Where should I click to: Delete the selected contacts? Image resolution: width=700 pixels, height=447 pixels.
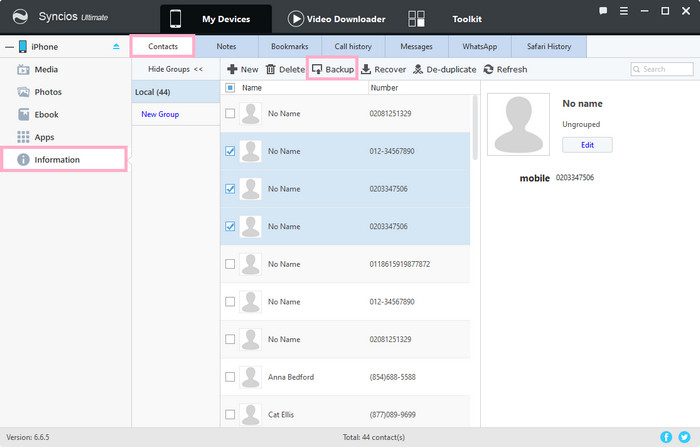click(285, 69)
